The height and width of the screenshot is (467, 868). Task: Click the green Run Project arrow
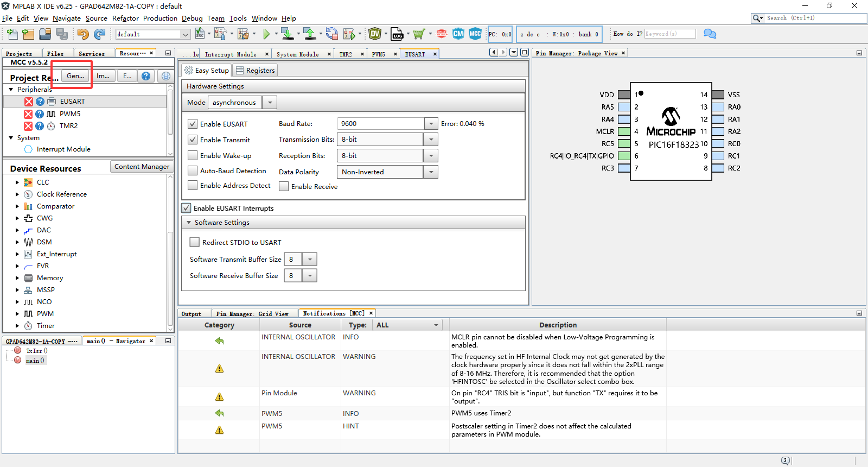[x=266, y=34]
